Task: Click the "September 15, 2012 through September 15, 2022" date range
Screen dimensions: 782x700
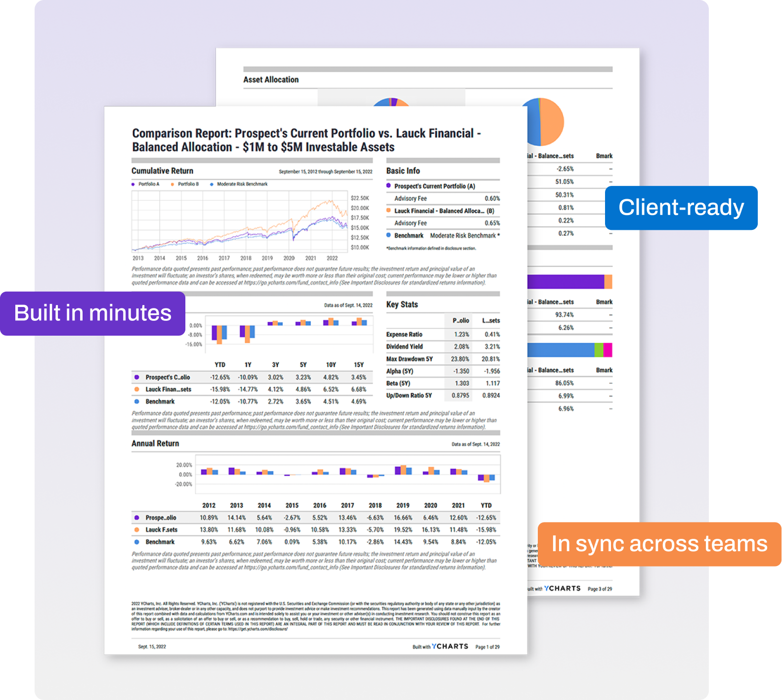Action: tap(325, 172)
